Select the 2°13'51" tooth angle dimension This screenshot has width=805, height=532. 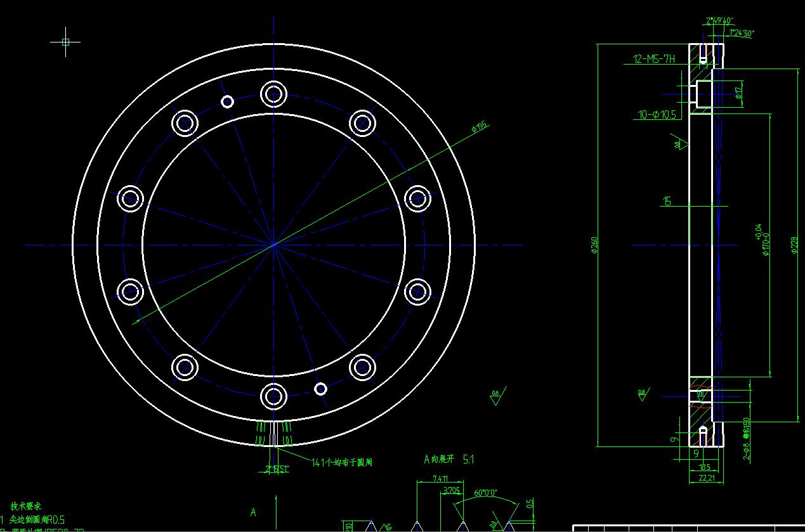(x=277, y=469)
